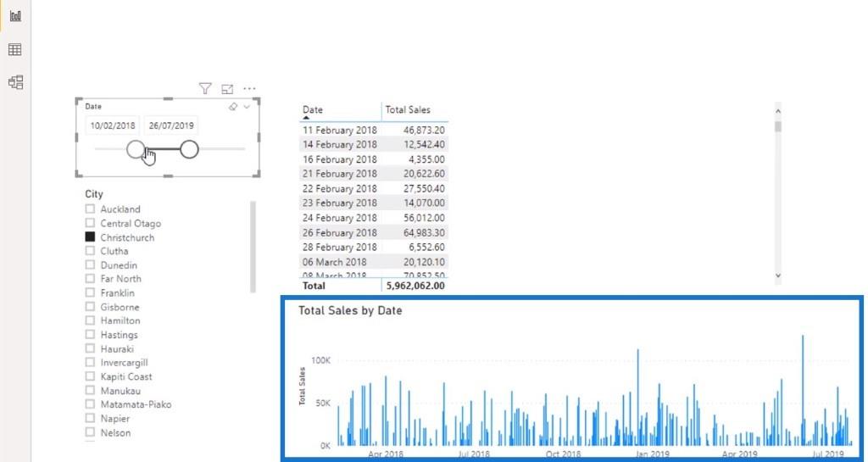Check the Clutha checkbox
The height and width of the screenshot is (462, 868).
90,251
